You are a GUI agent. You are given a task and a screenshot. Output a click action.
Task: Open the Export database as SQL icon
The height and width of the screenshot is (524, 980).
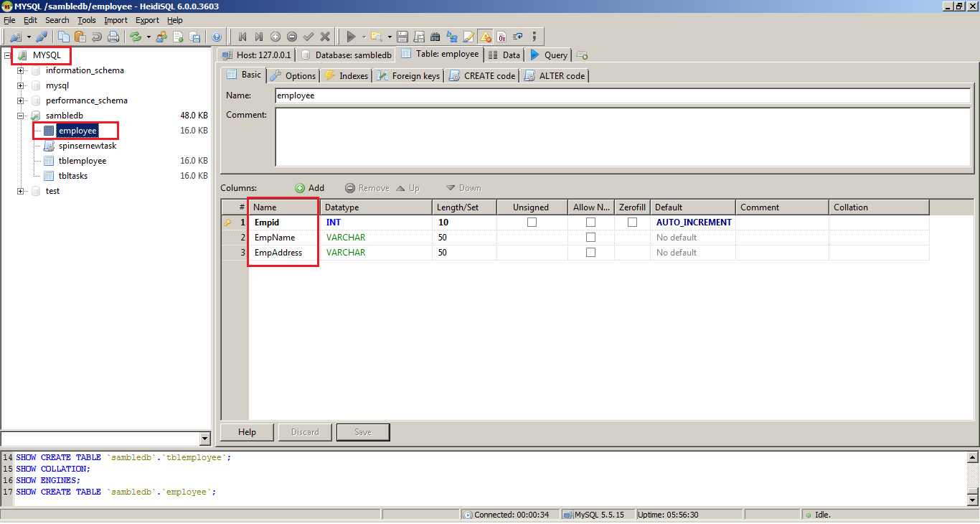pos(194,36)
